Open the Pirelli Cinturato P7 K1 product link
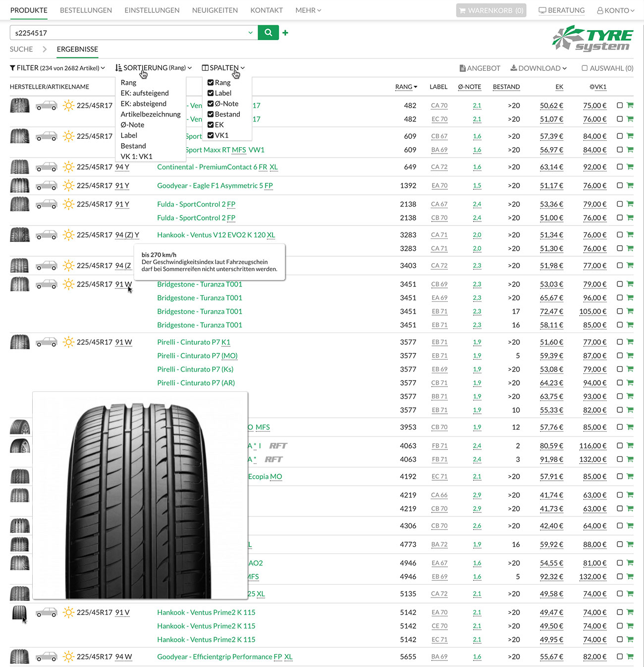 click(193, 342)
